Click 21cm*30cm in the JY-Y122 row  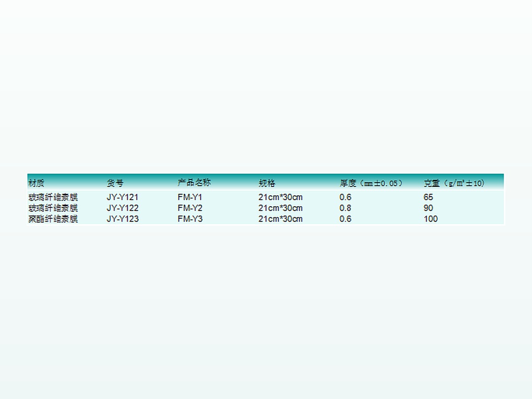coord(281,208)
